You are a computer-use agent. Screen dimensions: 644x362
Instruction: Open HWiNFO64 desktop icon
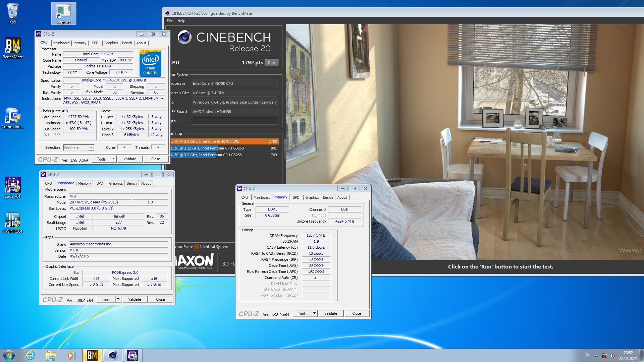point(12,223)
